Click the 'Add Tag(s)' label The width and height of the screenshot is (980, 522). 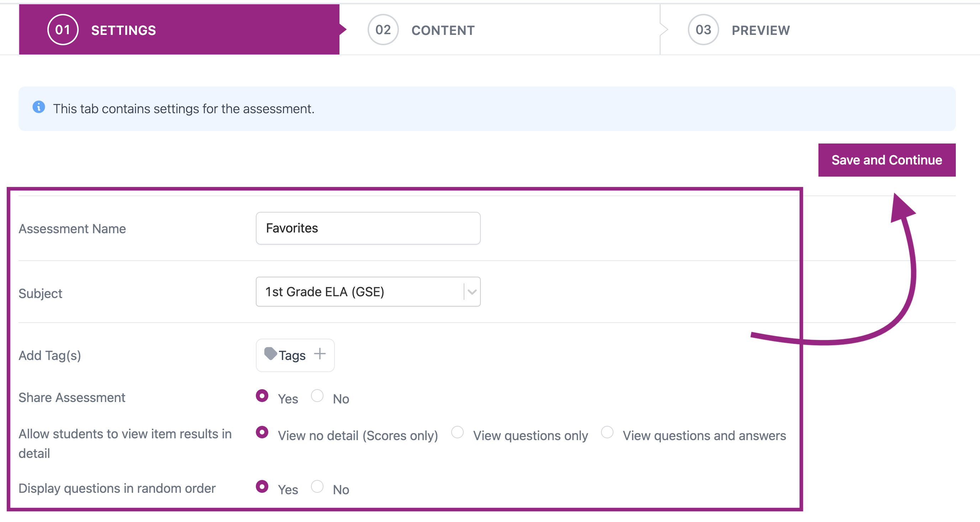(x=50, y=355)
